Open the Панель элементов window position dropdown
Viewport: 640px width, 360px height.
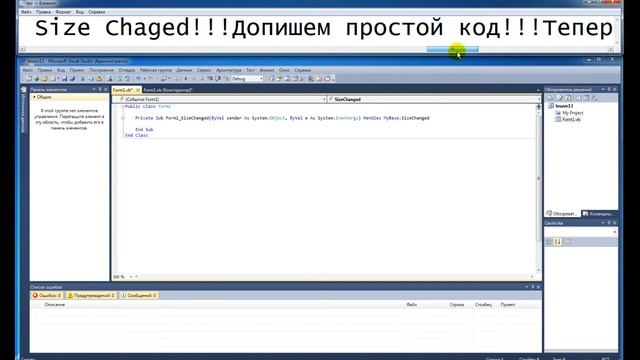tap(94, 89)
